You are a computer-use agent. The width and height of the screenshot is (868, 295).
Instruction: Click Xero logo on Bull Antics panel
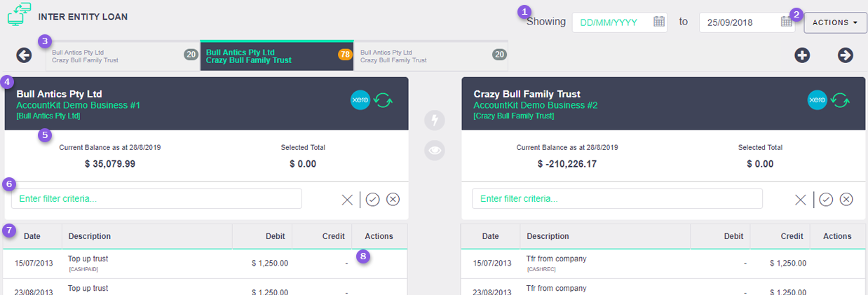[360, 100]
